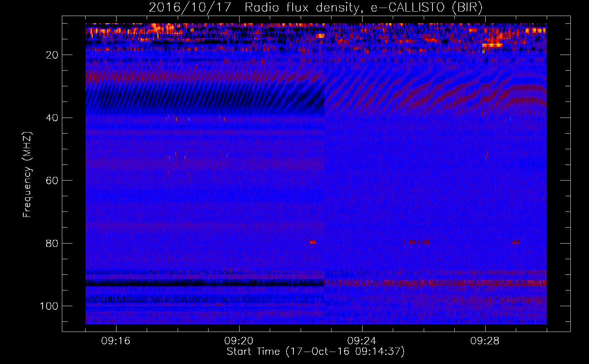Click the 09:28 time tick label

coord(485,341)
